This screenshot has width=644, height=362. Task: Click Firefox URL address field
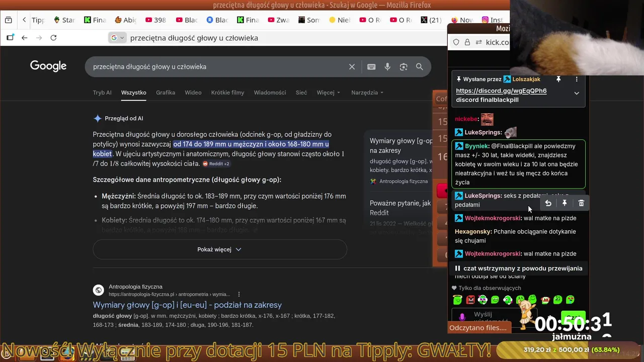click(x=277, y=38)
